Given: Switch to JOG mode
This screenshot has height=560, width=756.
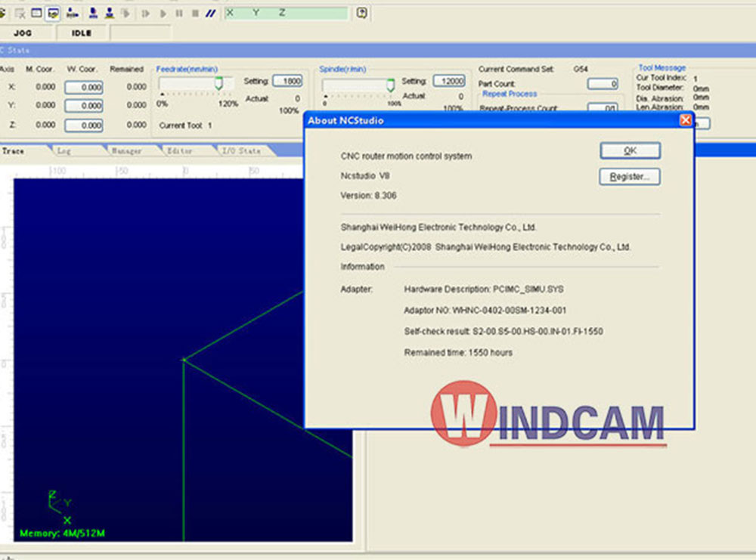Looking at the screenshot, I should (23, 33).
